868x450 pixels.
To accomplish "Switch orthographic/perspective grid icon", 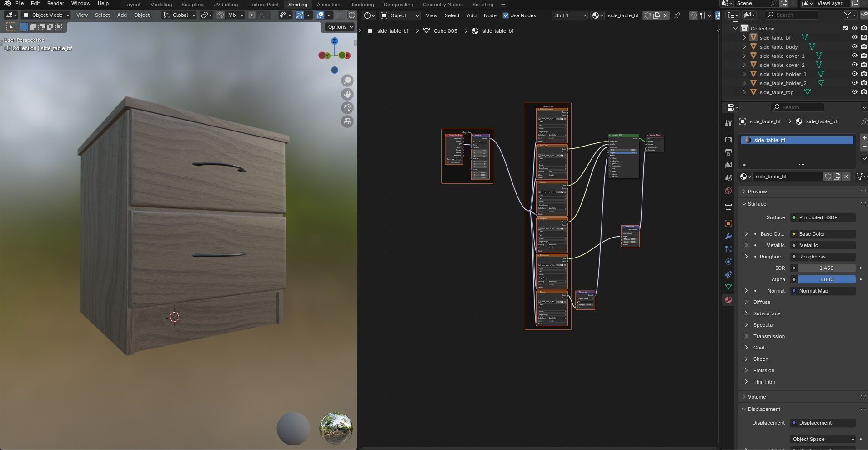I will pos(347,121).
